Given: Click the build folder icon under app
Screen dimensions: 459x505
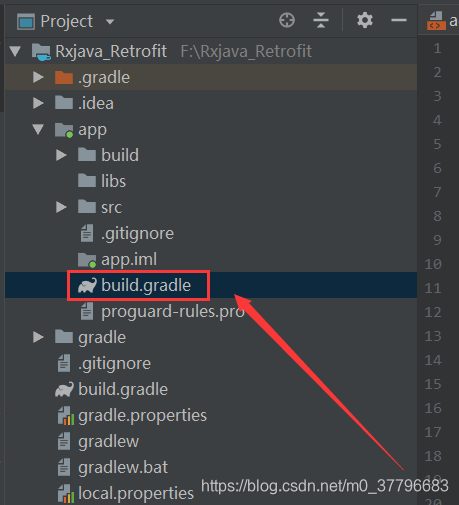Looking at the screenshot, I should (x=87, y=155).
